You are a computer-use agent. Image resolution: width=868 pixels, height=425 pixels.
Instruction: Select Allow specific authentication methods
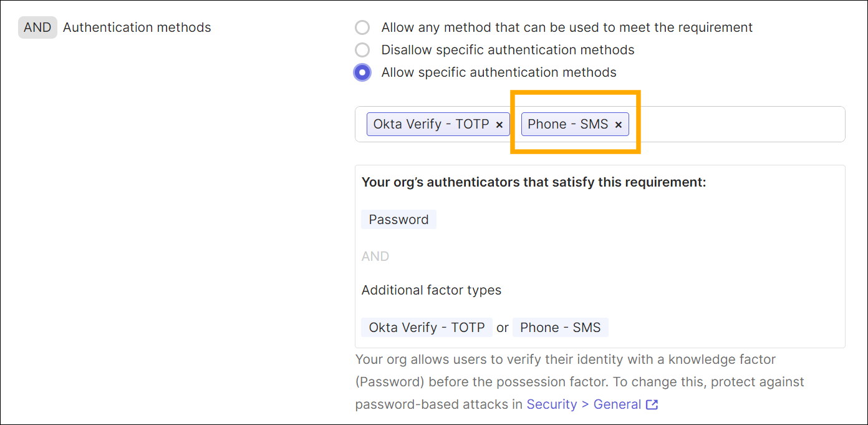pyautogui.click(x=362, y=72)
